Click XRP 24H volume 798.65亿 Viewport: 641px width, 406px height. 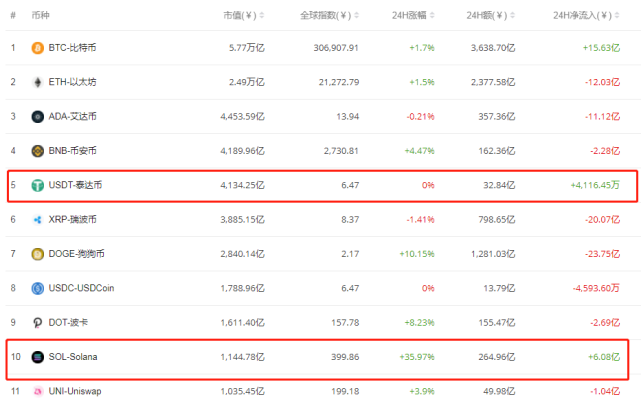(497, 220)
